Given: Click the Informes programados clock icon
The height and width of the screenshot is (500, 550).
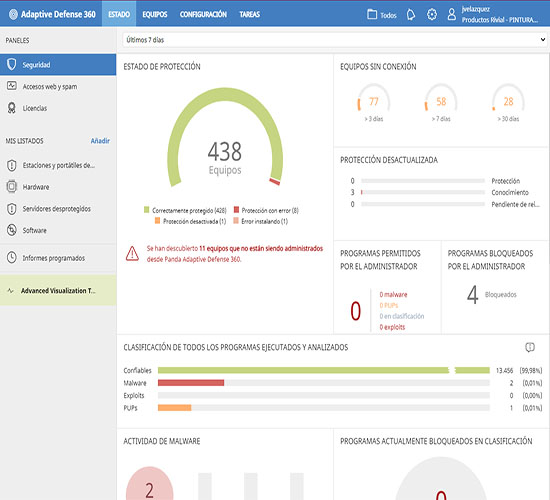Looking at the screenshot, I should (12, 258).
